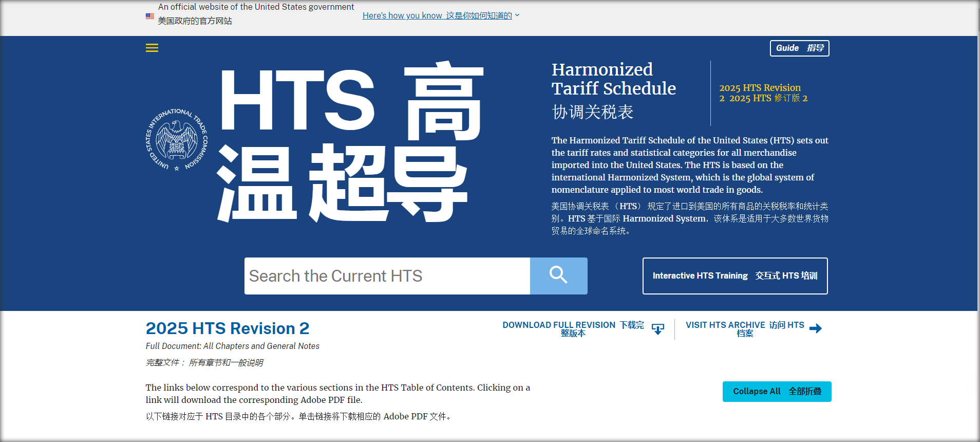The width and height of the screenshot is (980, 442).
Task: Click 'Full Document: All Chapters and General Notes'
Action: tap(233, 346)
